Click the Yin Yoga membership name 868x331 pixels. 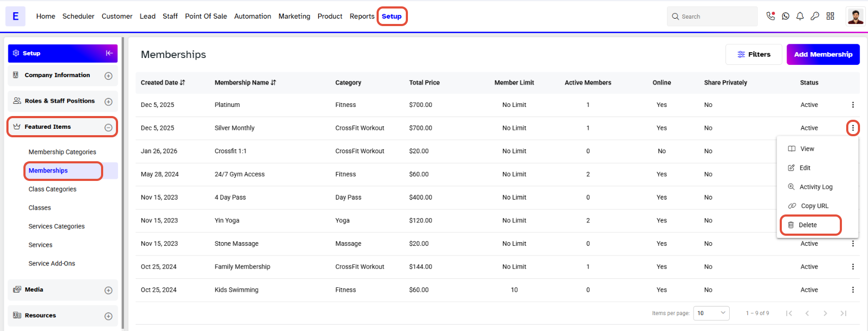tap(227, 220)
